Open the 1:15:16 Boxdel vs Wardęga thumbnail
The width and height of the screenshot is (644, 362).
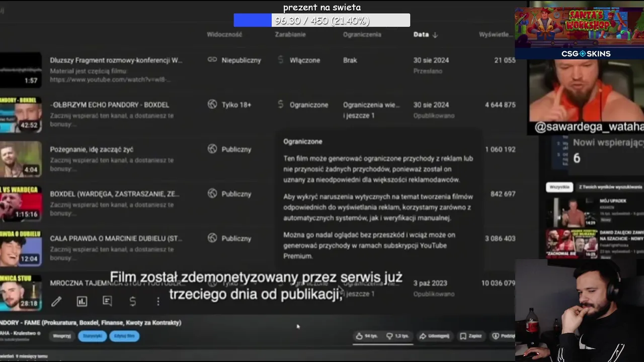coord(21,204)
